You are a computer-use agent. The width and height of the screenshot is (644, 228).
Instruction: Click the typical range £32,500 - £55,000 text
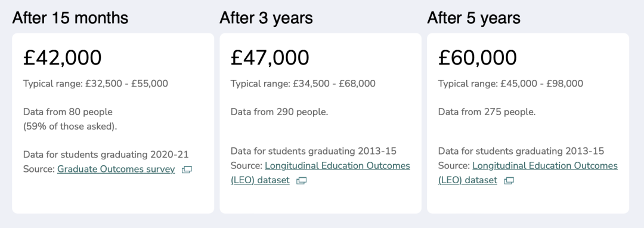(95, 84)
